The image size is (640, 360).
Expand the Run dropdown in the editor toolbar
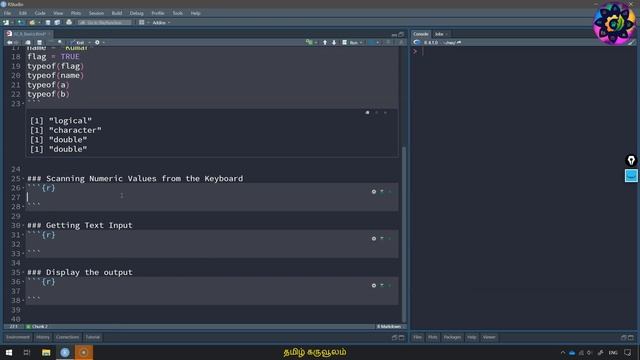coord(361,42)
